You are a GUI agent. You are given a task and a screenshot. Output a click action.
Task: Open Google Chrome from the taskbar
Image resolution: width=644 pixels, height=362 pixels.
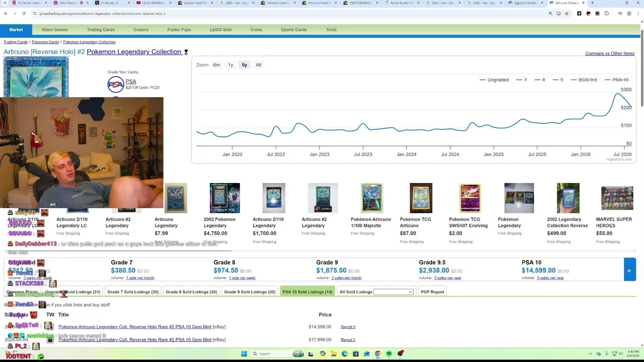(x=378, y=354)
